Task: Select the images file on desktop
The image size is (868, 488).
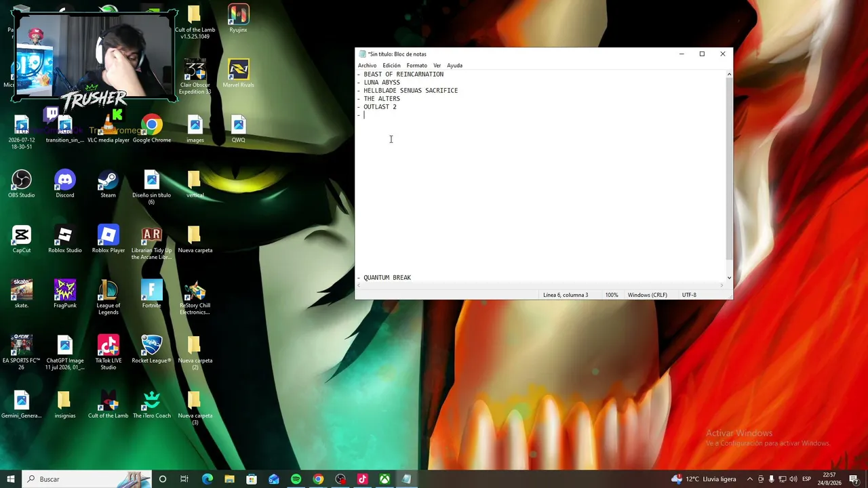Action: 195,129
